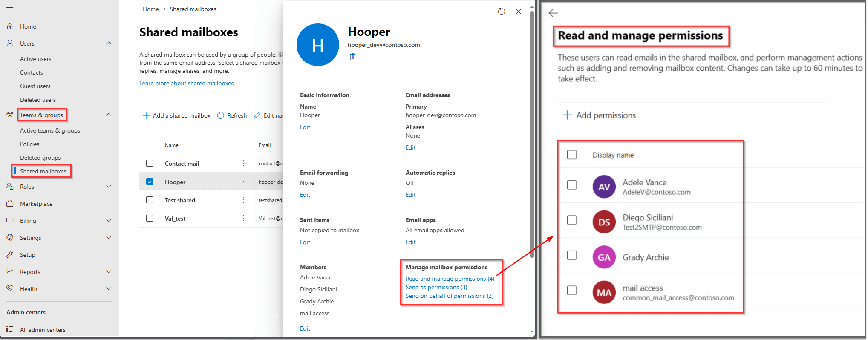This screenshot has width=868, height=340.
Task: Click the refresh icon in details panel
Action: pos(502,12)
